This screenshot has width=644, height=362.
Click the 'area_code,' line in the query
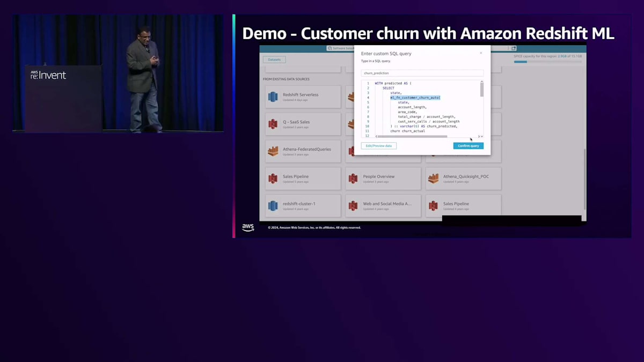(407, 112)
